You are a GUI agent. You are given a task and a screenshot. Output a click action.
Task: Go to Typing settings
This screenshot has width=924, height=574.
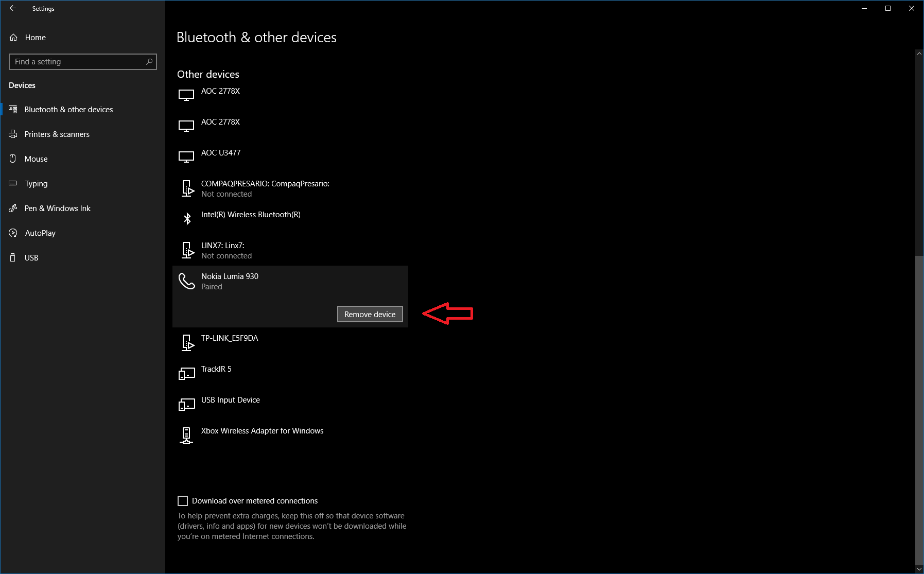tap(82, 183)
